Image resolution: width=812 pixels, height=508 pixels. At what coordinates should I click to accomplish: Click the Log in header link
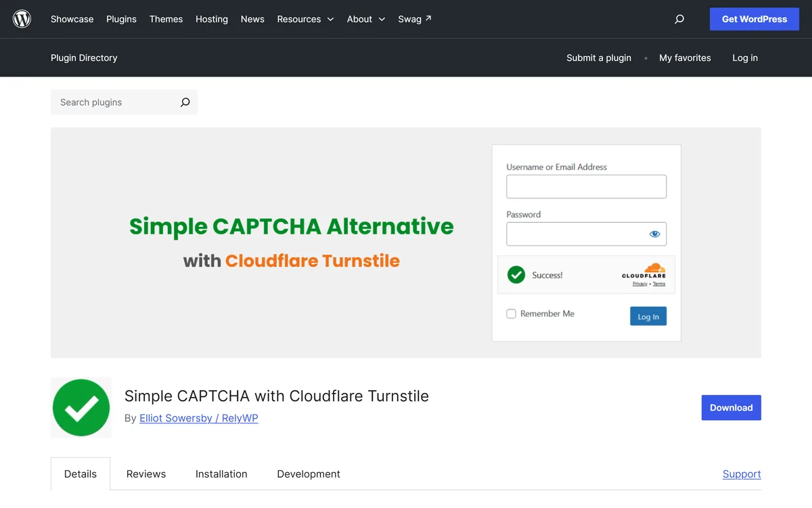click(x=745, y=58)
